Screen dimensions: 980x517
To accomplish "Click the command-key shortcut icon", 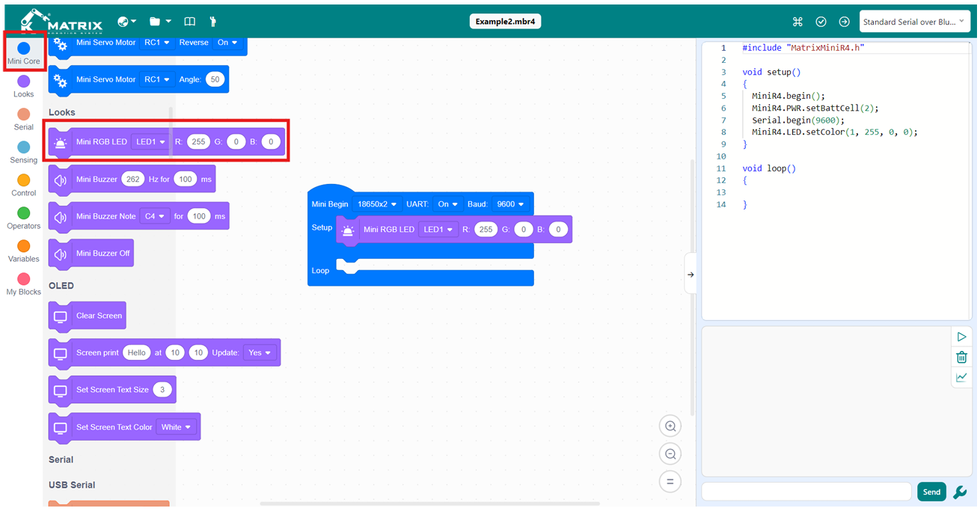I will point(797,22).
